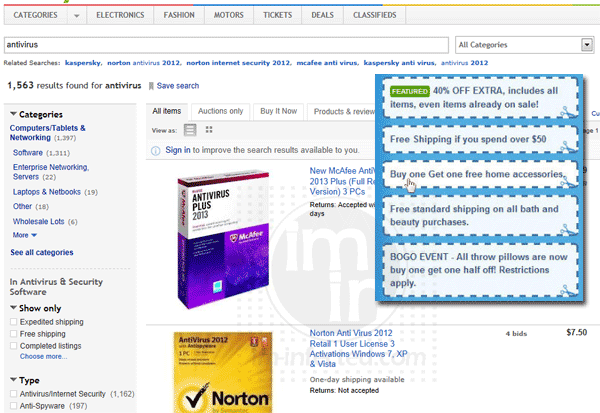This screenshot has width=600, height=413.
Task: Open the CLASSIFIEDS menu item
Action: pyautogui.click(x=375, y=15)
